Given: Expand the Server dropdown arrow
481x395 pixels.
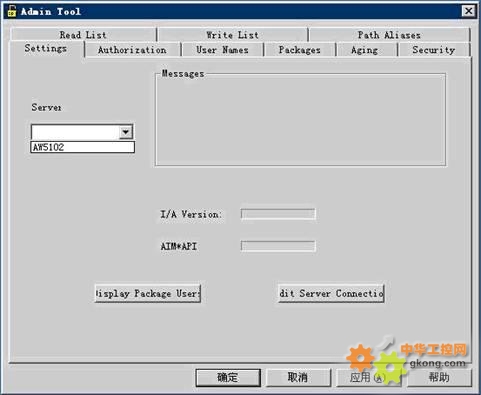Looking at the screenshot, I should pyautogui.click(x=126, y=132).
